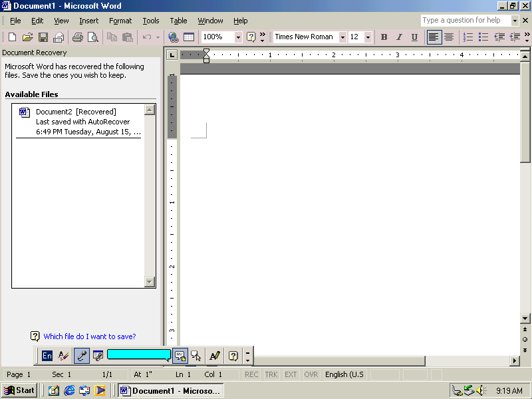532x399 pixels.
Task: Set Align Left paragraph alignment
Action: [434, 37]
